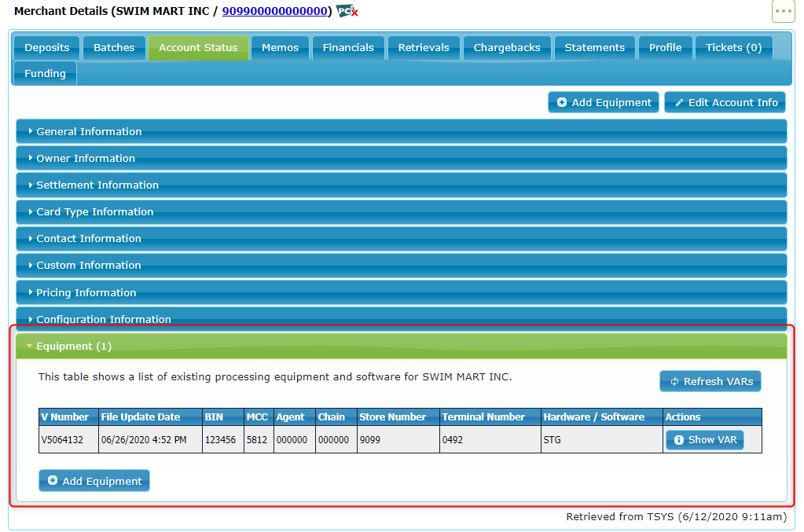This screenshot has width=804, height=532.
Task: Click the Actions column header
Action: [712, 416]
